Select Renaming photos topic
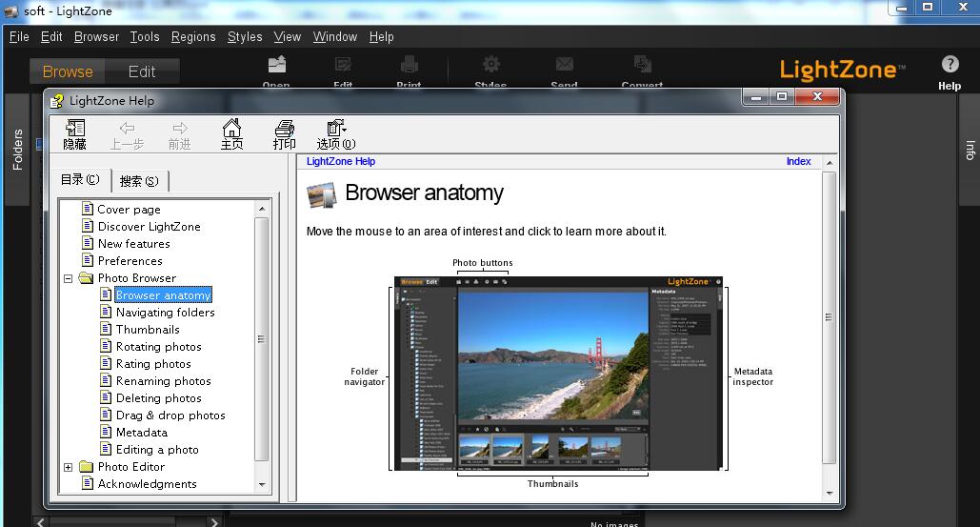980x527 pixels. click(x=163, y=380)
